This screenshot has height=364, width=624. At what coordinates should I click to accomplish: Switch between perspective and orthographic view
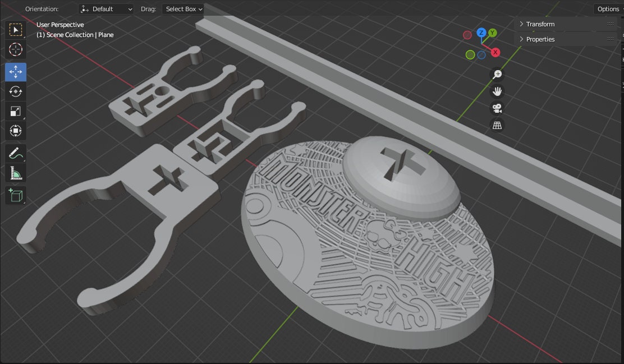click(x=497, y=125)
